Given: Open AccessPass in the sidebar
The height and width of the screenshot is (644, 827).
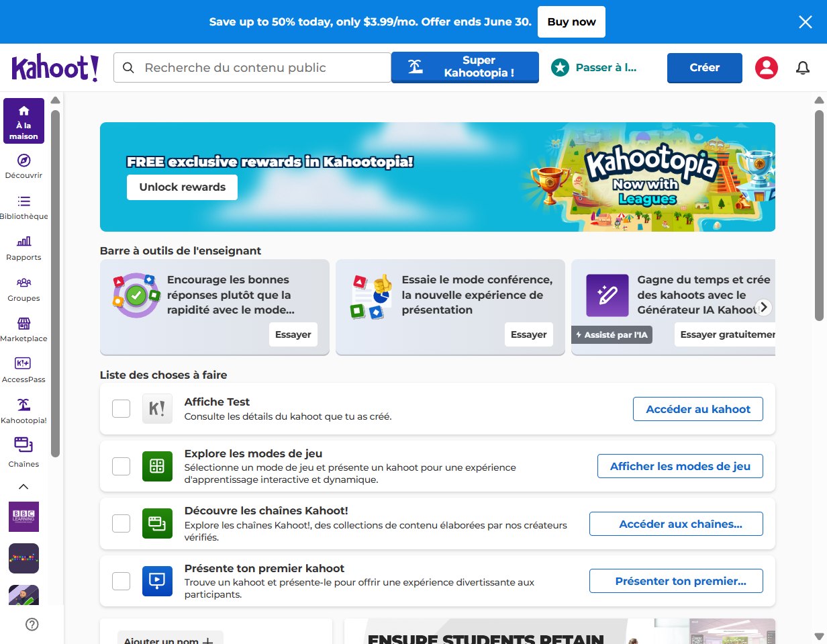Looking at the screenshot, I should pyautogui.click(x=23, y=371).
